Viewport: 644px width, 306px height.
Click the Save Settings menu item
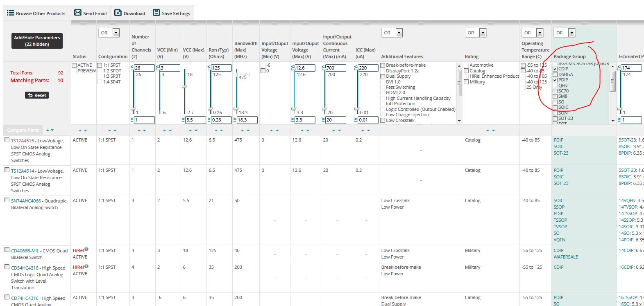pos(176,13)
